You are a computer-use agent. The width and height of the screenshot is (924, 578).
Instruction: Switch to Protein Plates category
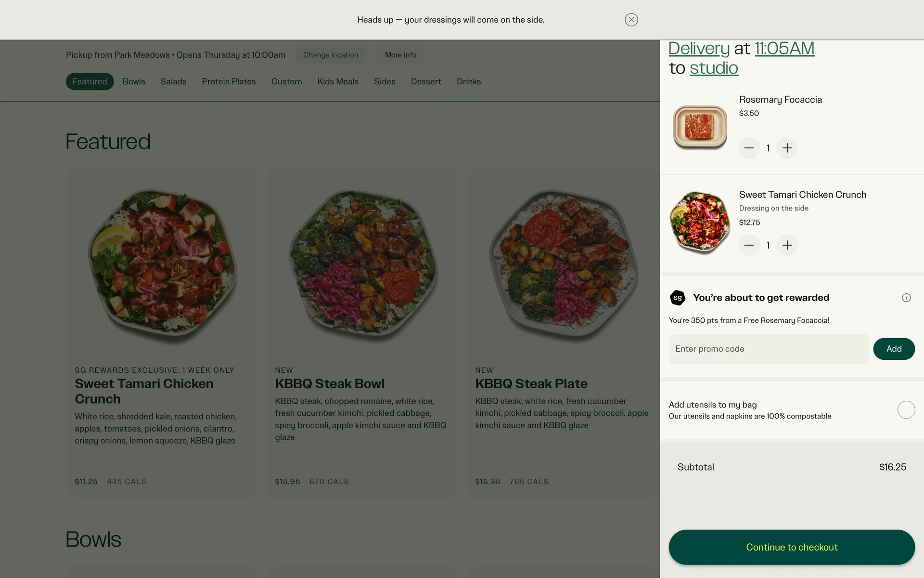[229, 81]
